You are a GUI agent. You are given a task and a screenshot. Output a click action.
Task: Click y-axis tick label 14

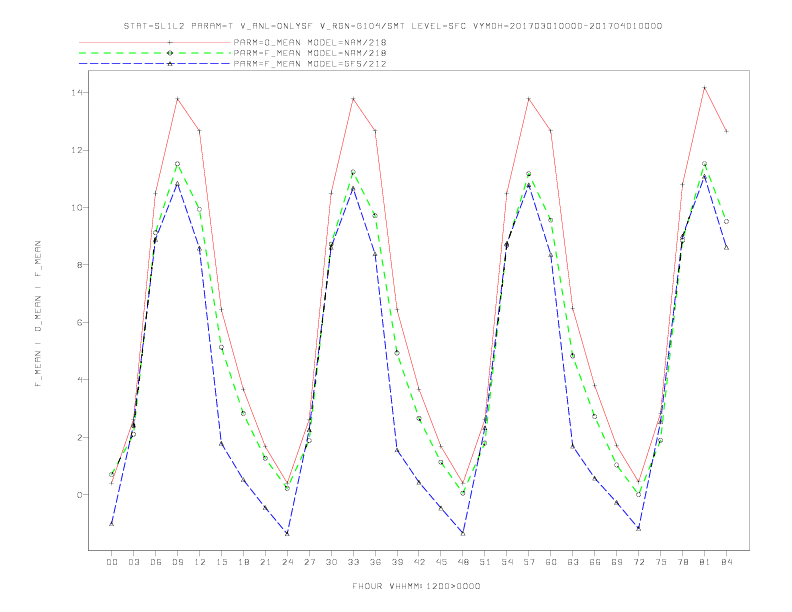pos(76,93)
